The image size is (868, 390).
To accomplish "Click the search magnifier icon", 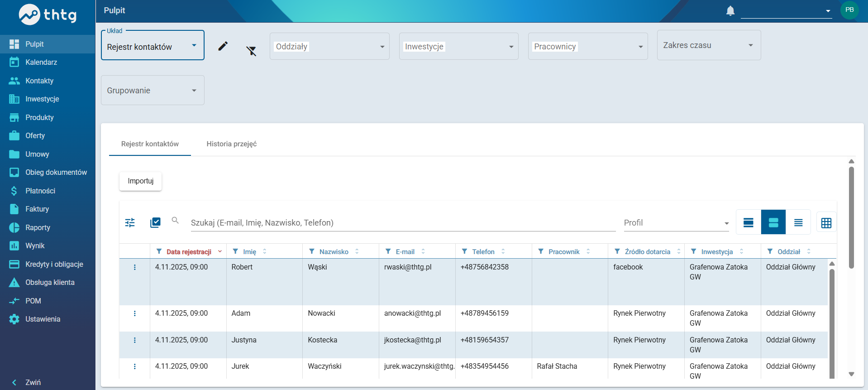I will pyautogui.click(x=175, y=221).
